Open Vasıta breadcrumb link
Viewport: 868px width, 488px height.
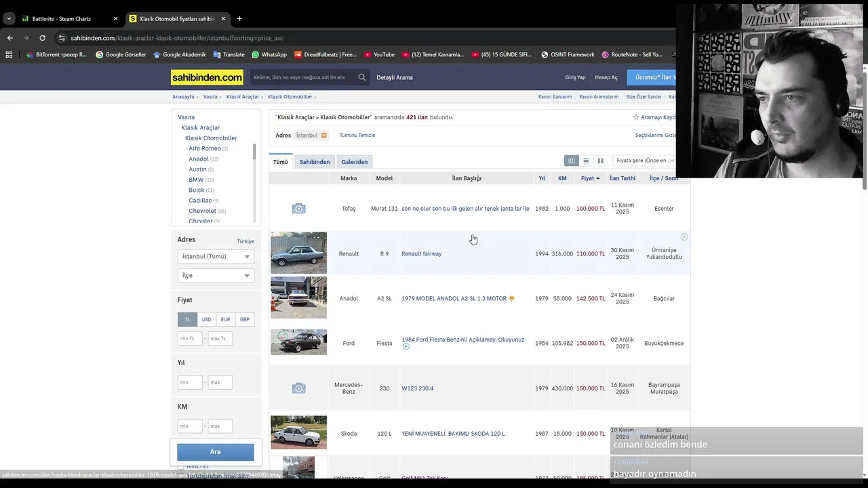210,97
